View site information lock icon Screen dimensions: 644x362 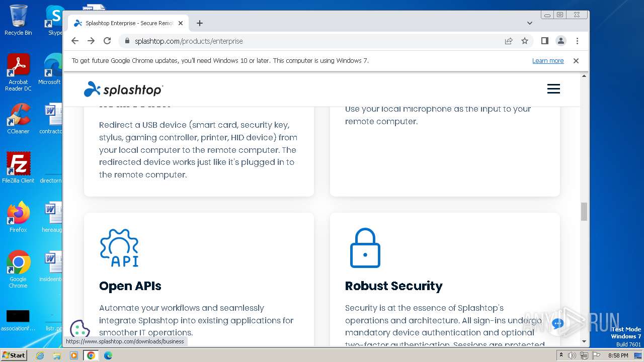[127, 41]
